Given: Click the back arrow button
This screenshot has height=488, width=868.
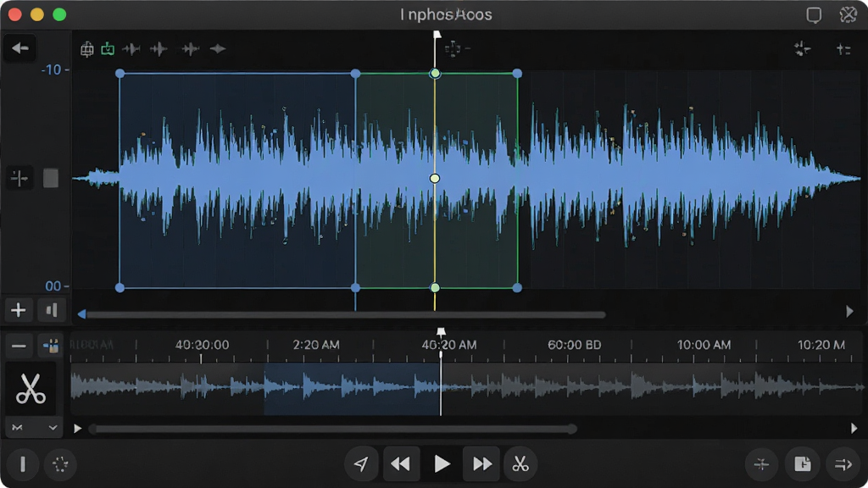Looking at the screenshot, I should [20, 48].
